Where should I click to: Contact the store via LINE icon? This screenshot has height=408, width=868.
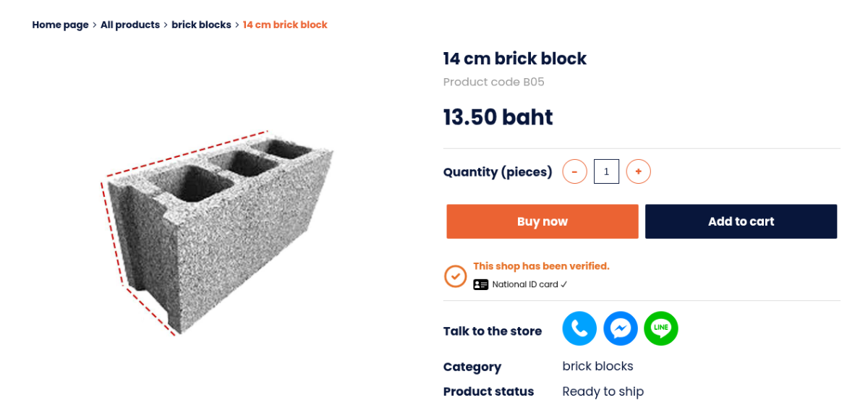660,328
